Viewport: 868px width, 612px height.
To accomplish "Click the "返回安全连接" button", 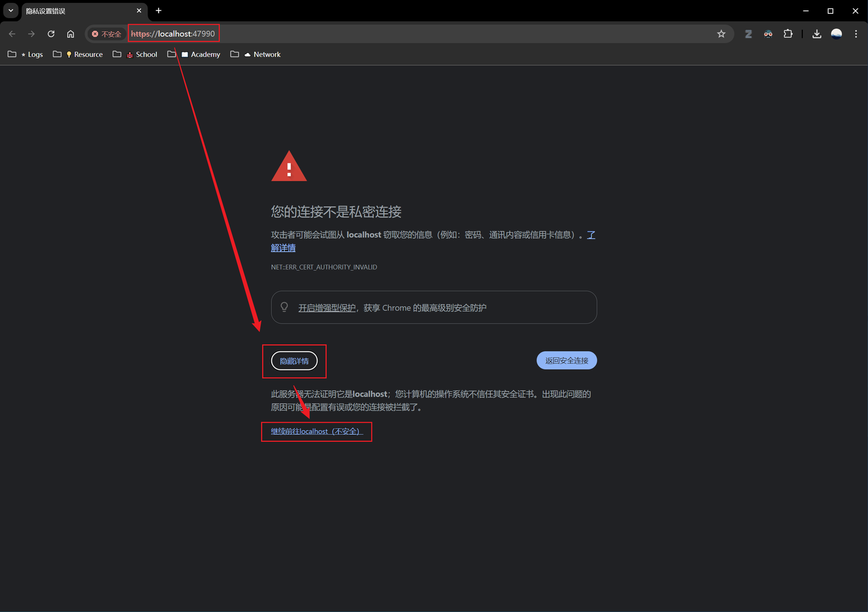I will 567,361.
